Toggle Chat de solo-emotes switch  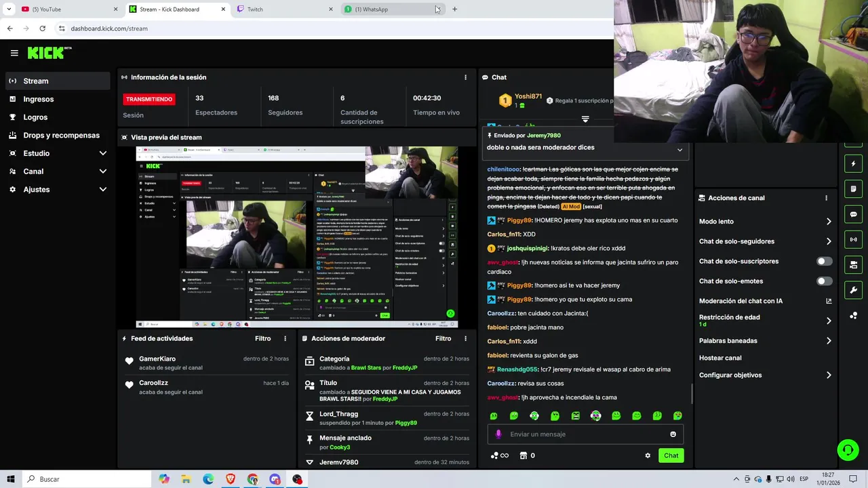(x=825, y=281)
